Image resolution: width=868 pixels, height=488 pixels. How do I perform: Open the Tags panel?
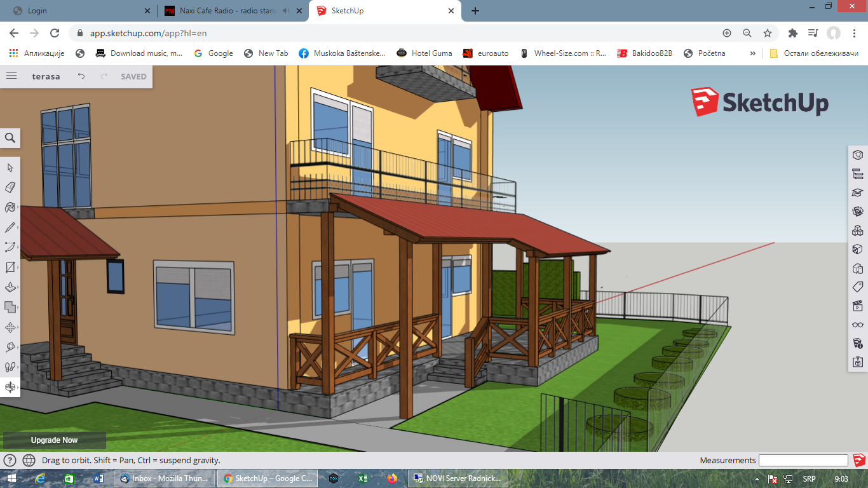pyautogui.click(x=858, y=287)
